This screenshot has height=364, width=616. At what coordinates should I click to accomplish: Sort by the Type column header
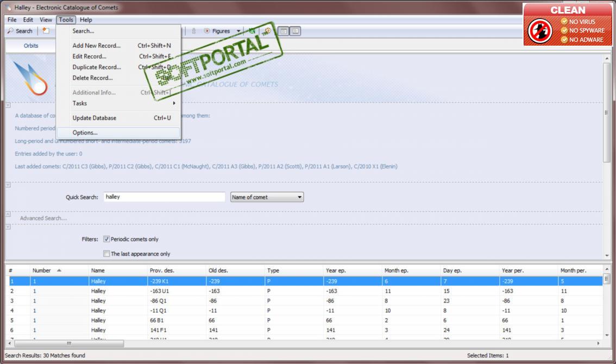coord(293,271)
